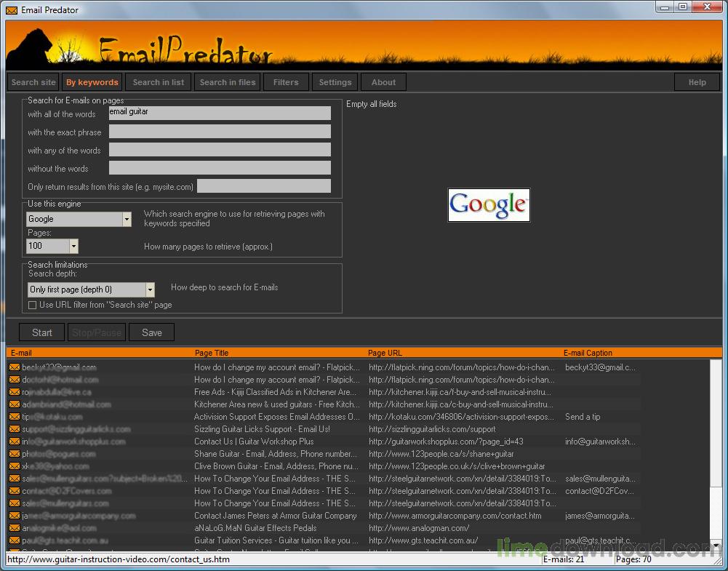Click the envelope icon beside analogmike@aol.com

[14, 528]
